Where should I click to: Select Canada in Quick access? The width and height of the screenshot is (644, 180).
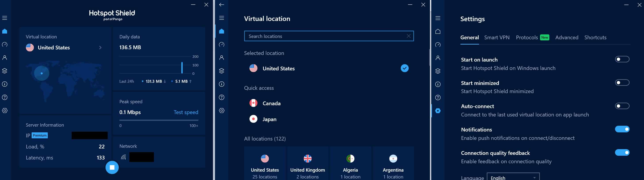(265, 103)
